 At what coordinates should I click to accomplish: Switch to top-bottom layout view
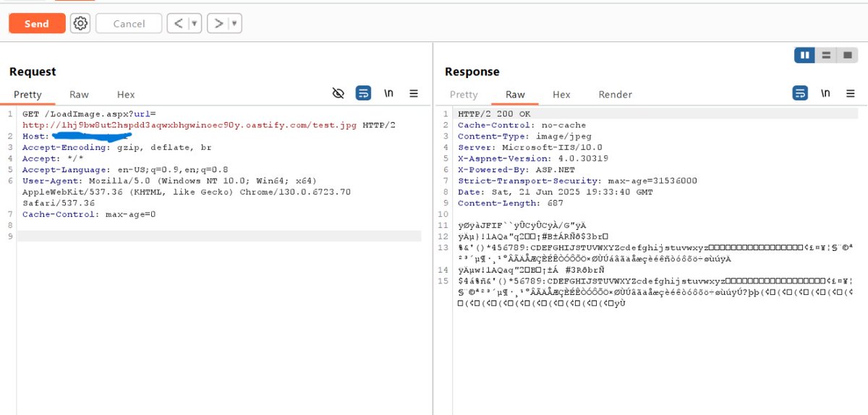click(x=826, y=55)
